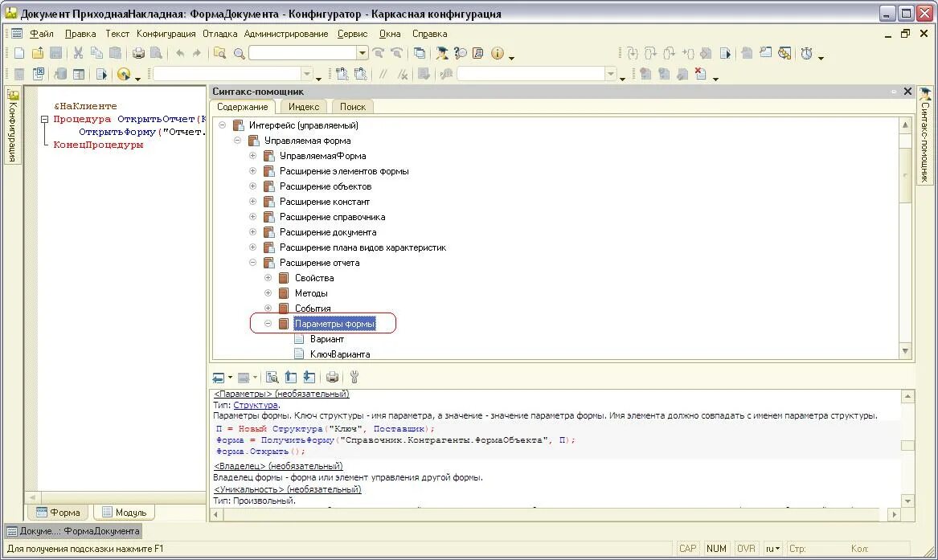Click the tree vertical scrollbar down arrow
This screenshot has height=560, width=938.
905,351
